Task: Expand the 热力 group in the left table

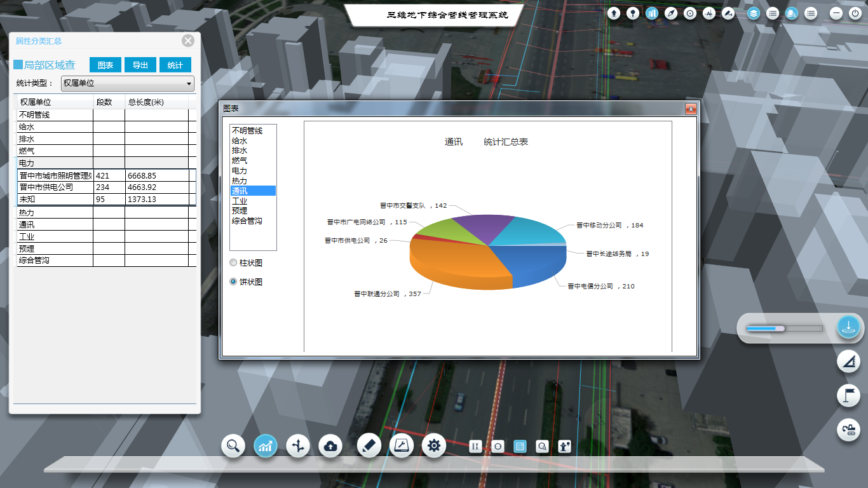Action: [x=107, y=213]
